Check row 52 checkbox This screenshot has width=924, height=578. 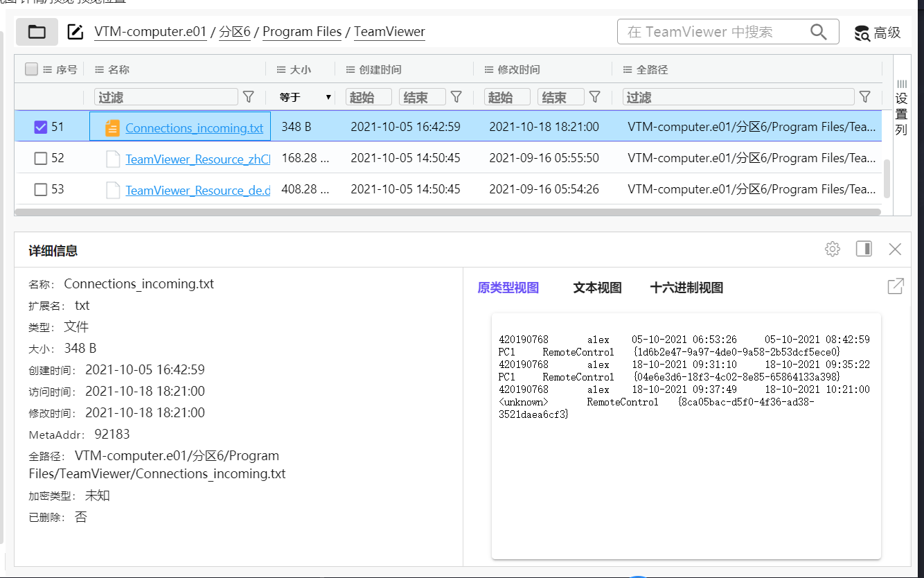[41, 159]
